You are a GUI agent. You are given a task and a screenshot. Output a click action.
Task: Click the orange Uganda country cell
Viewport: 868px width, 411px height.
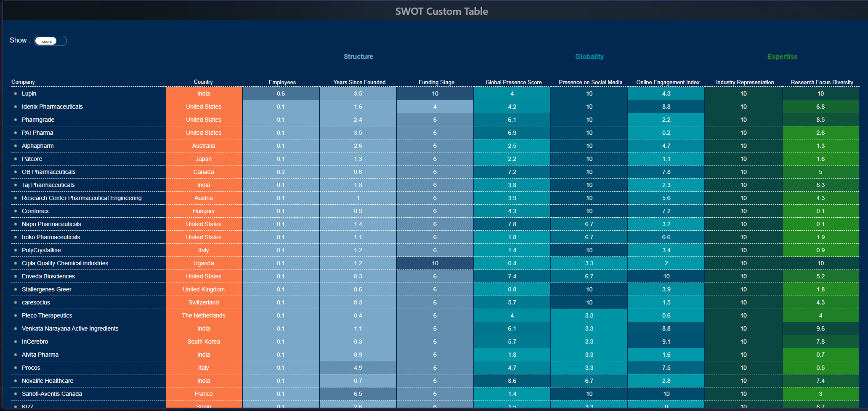[204, 263]
